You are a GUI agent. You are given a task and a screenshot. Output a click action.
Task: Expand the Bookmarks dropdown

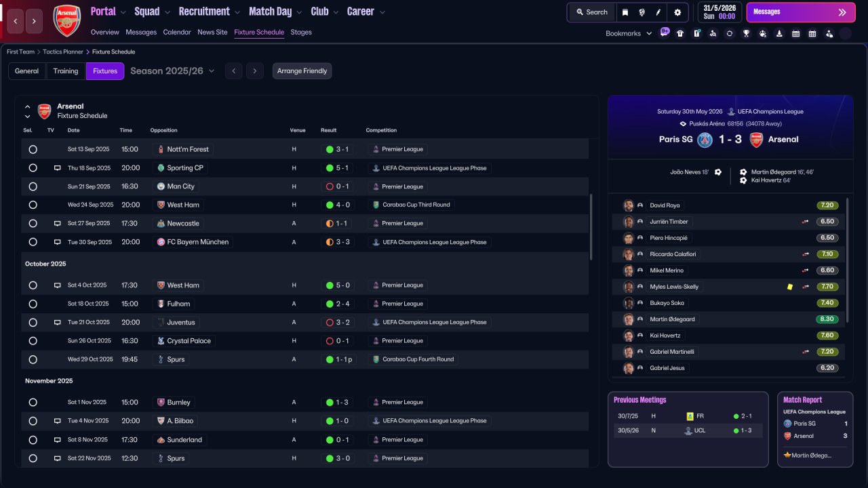(x=629, y=33)
